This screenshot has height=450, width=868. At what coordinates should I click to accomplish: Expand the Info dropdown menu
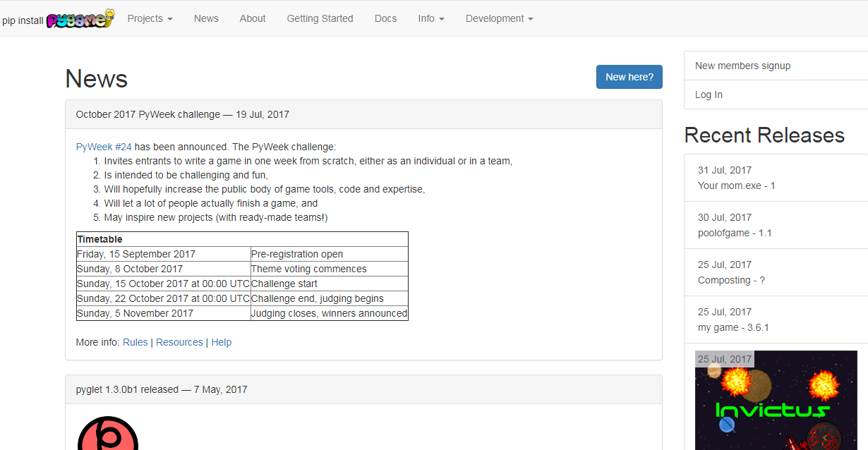(430, 18)
